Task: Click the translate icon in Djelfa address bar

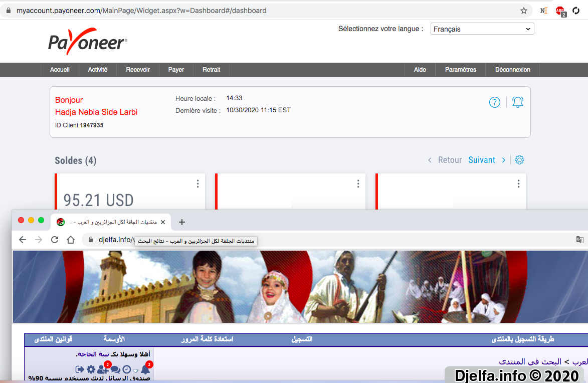Action: click(x=580, y=240)
